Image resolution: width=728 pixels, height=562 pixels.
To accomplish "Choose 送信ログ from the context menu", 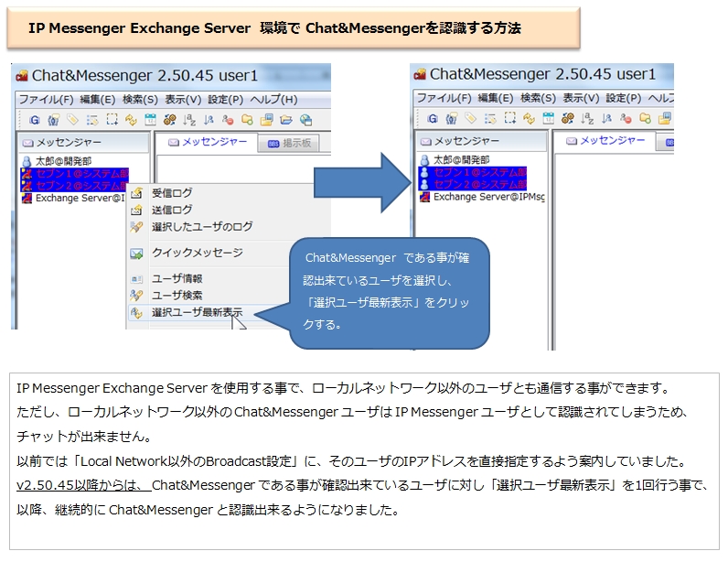I will pyautogui.click(x=172, y=210).
